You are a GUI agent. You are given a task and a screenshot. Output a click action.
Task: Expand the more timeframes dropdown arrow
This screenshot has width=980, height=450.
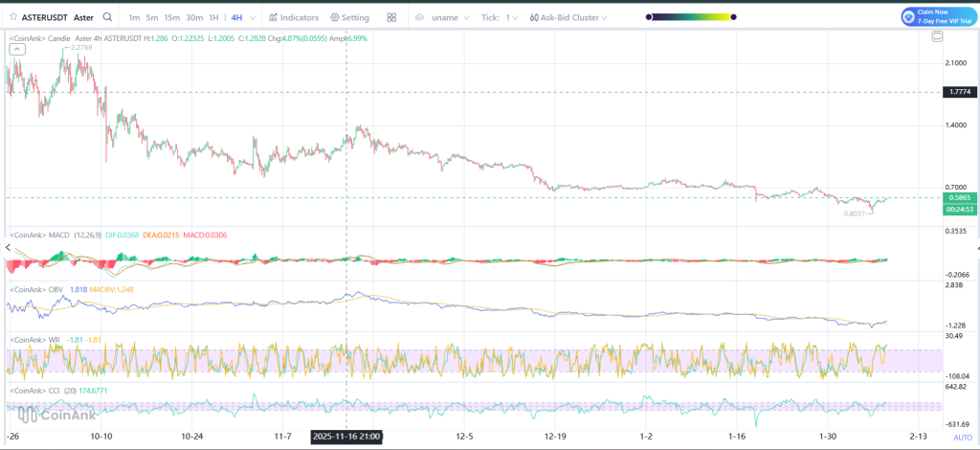[x=253, y=17]
